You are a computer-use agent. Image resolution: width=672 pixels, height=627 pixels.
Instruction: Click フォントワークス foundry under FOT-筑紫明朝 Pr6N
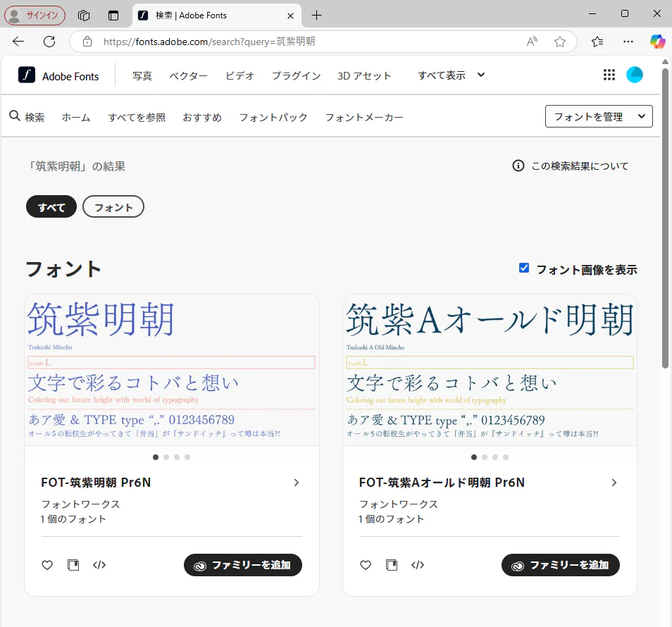click(x=80, y=504)
